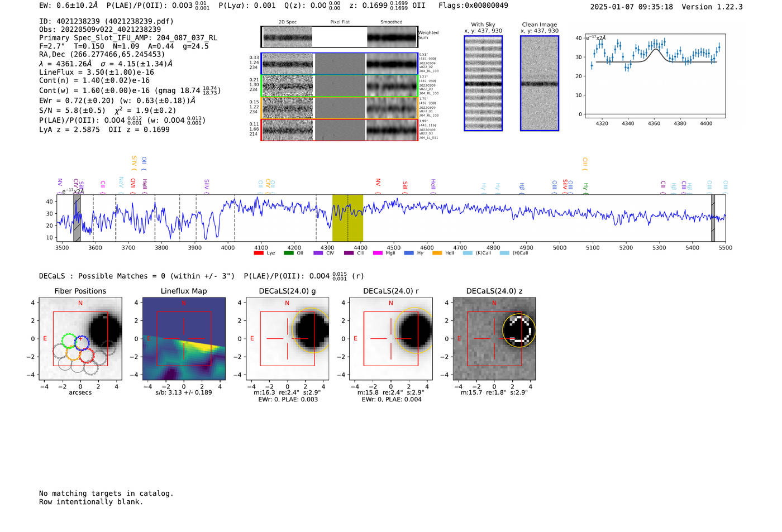
Task: Click the EWr: 0, PLAE: 0.004 caption
Action: pyautogui.click(x=391, y=400)
